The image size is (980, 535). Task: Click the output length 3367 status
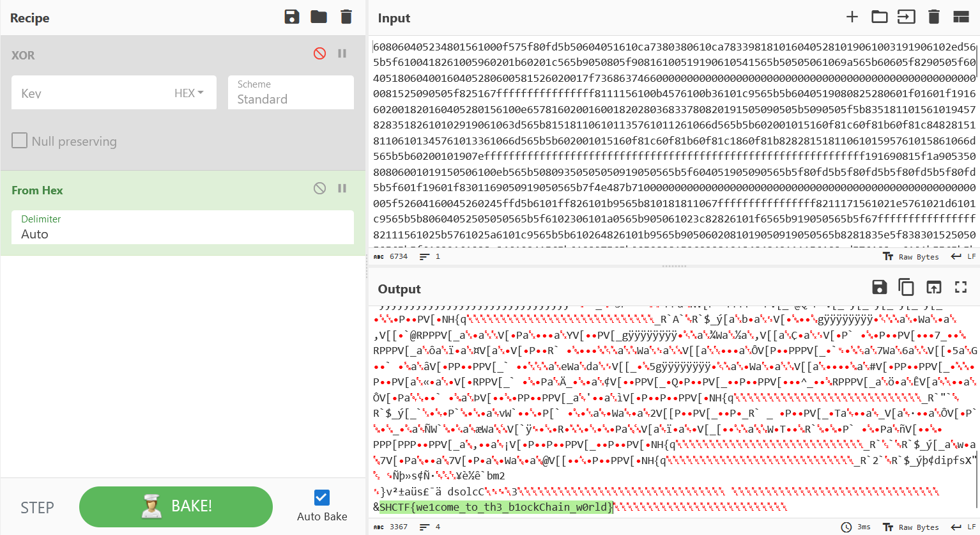coord(391,527)
